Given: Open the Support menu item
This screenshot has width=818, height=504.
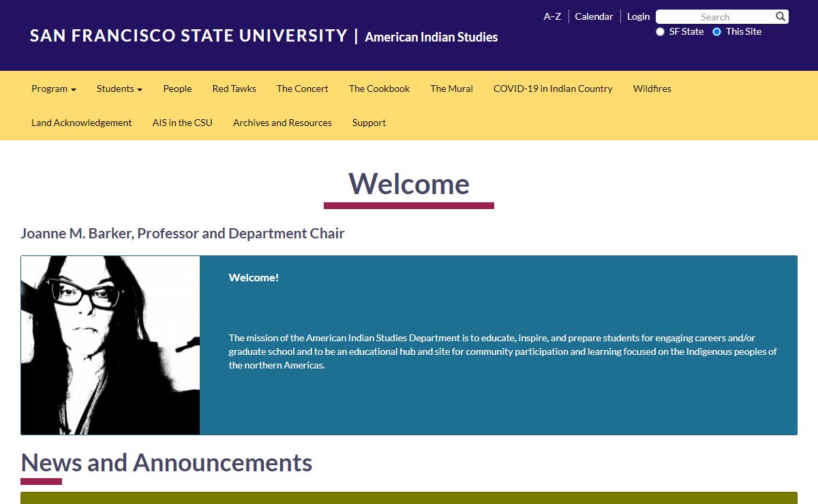Looking at the screenshot, I should pyautogui.click(x=369, y=123).
